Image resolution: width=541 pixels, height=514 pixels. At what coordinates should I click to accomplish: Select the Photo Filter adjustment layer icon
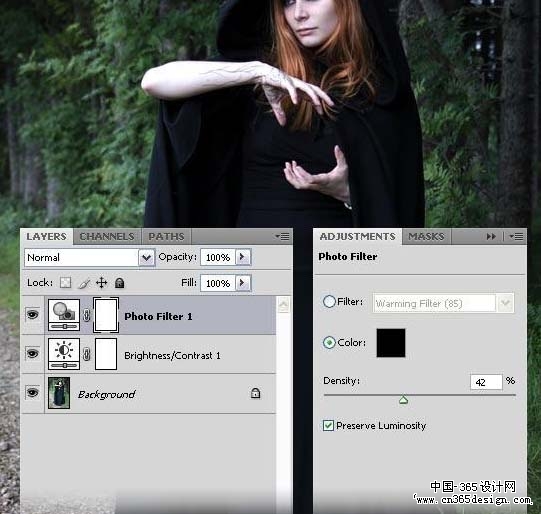64,315
